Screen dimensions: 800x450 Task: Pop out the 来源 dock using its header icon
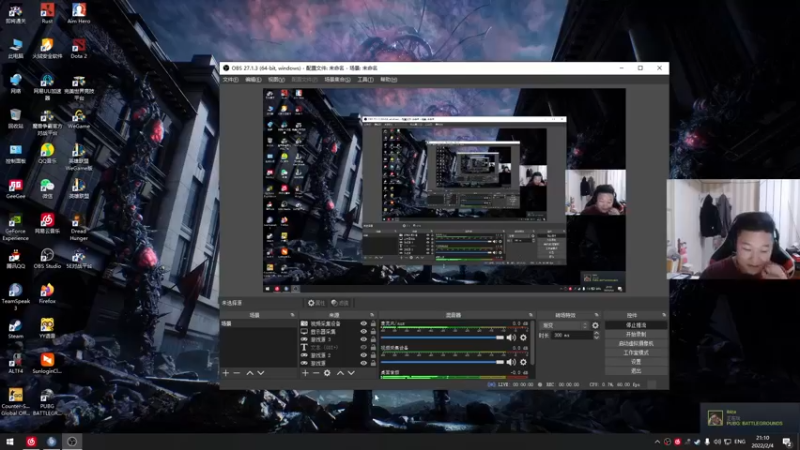point(372,315)
